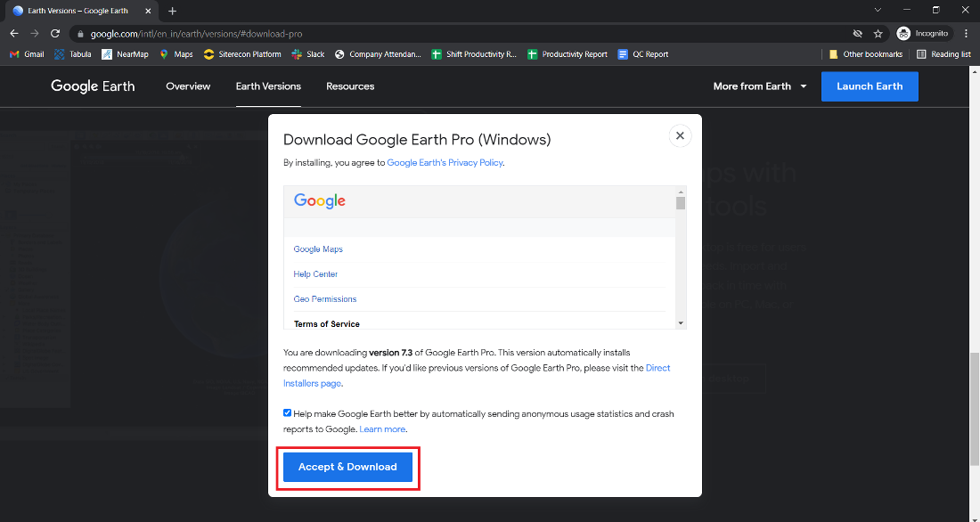Open the Slack bookmark
The height and width of the screenshot is (522, 980).
point(308,54)
